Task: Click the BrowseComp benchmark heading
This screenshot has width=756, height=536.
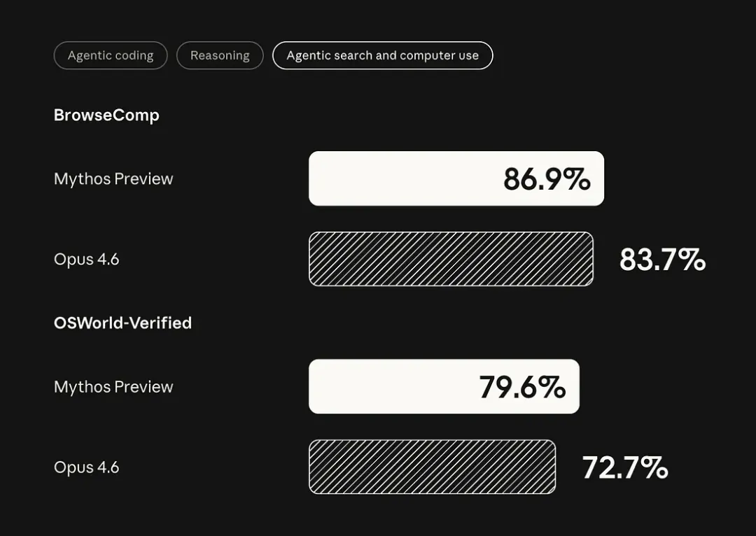Action: click(106, 115)
